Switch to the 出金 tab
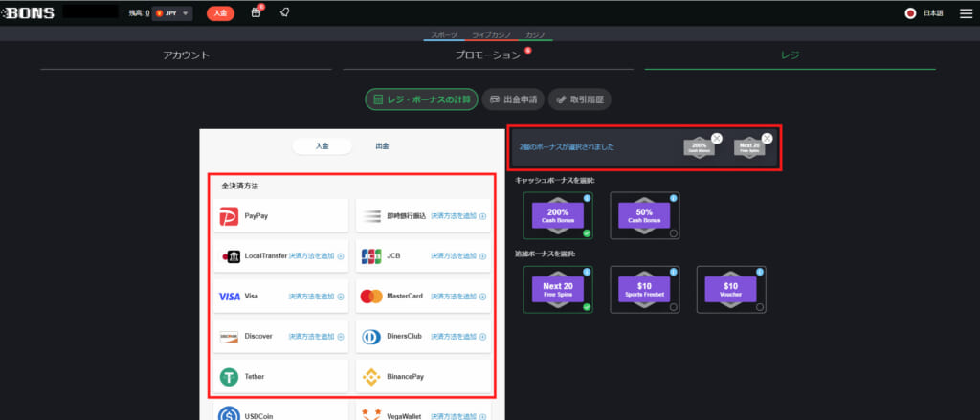980x420 pixels. [x=382, y=146]
